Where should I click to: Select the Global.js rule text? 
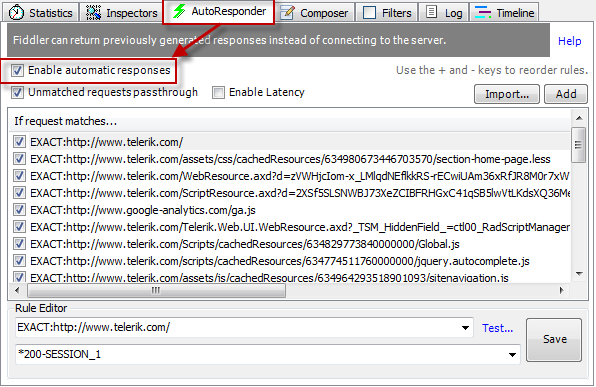tap(244, 244)
